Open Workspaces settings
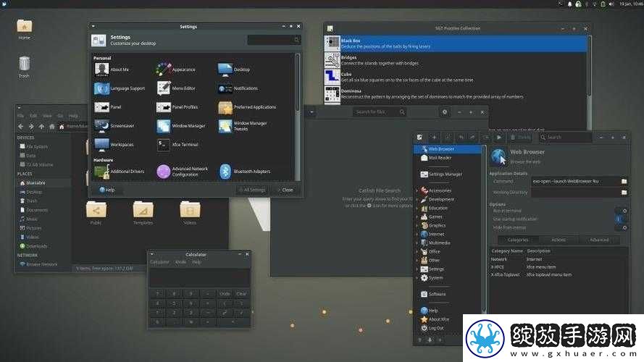This screenshot has width=644, height=362. (114, 145)
